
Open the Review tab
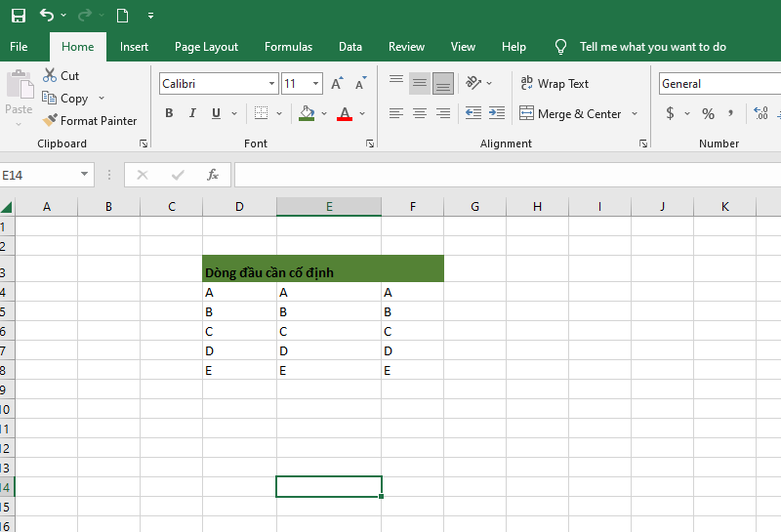click(x=406, y=47)
